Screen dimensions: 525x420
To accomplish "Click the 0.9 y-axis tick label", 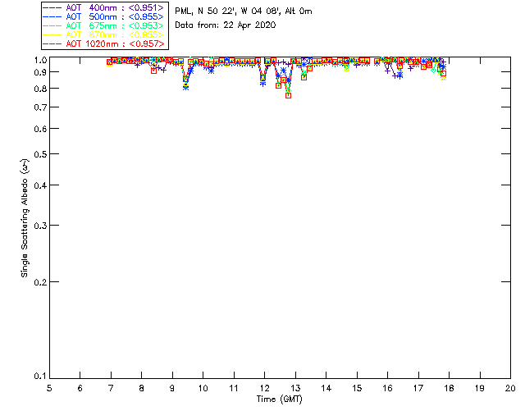I will pos(40,72).
